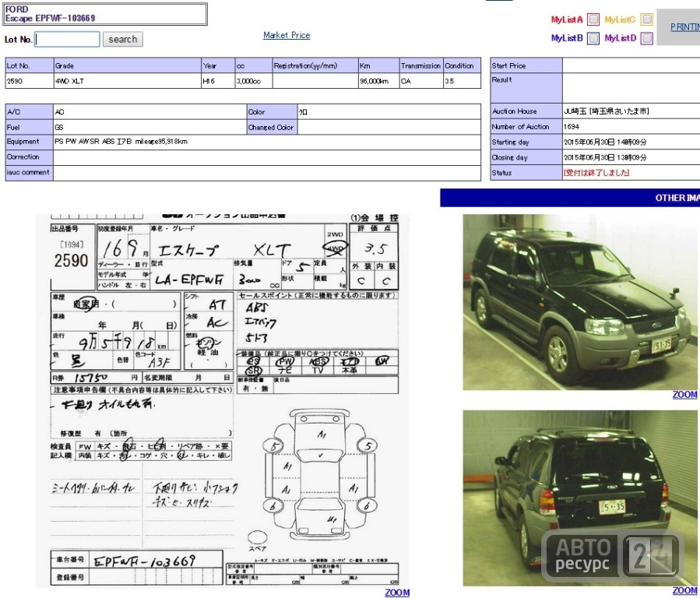Select the Fuel value 'GS'

59,127
